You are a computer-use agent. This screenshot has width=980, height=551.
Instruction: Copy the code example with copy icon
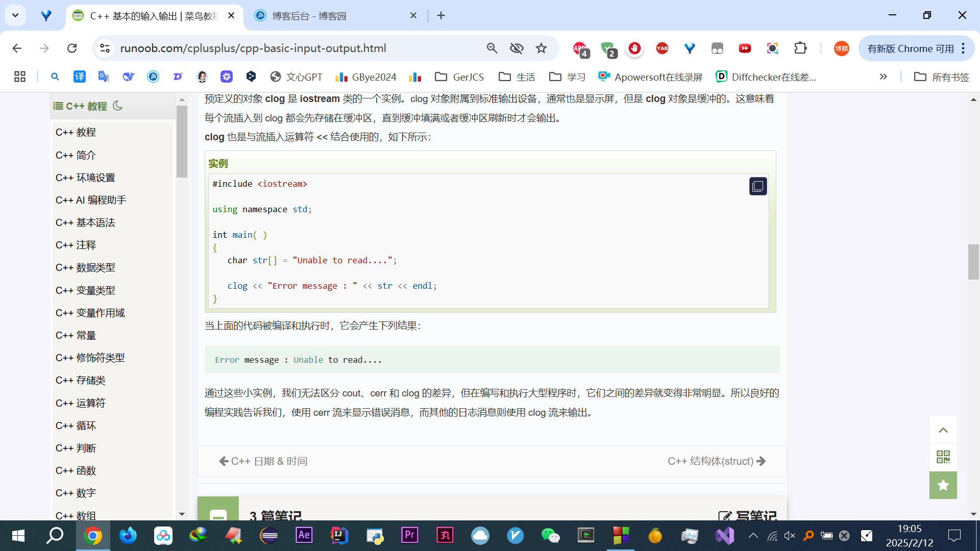757,186
